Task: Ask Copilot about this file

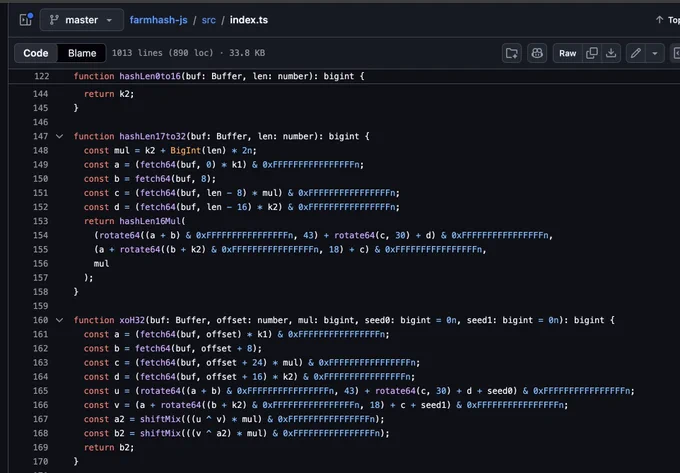Action: pos(537,53)
